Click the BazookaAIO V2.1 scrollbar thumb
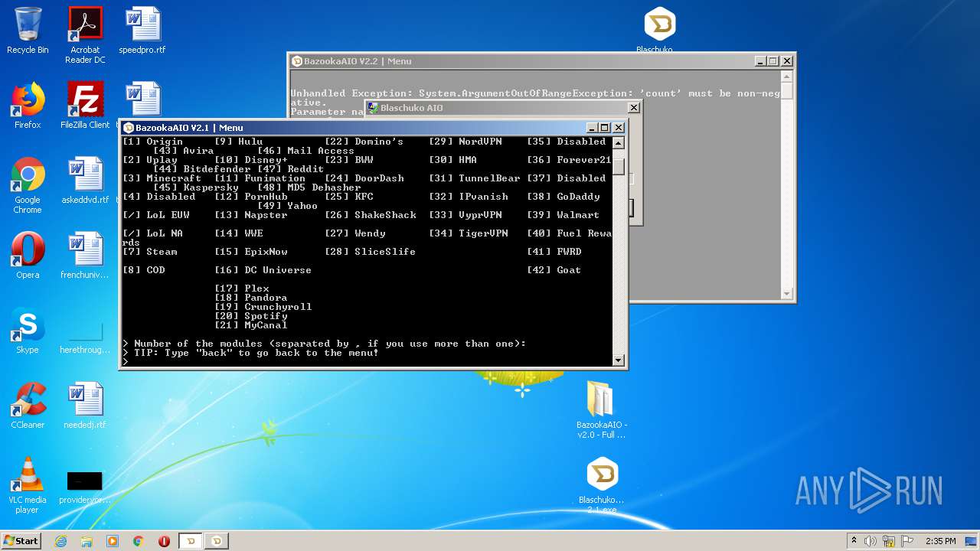Image resolution: width=980 pixels, height=551 pixels. [619, 167]
